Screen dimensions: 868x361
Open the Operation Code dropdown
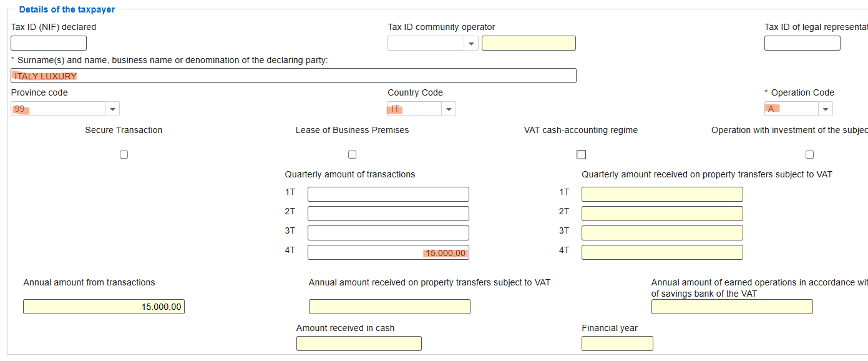pos(826,109)
